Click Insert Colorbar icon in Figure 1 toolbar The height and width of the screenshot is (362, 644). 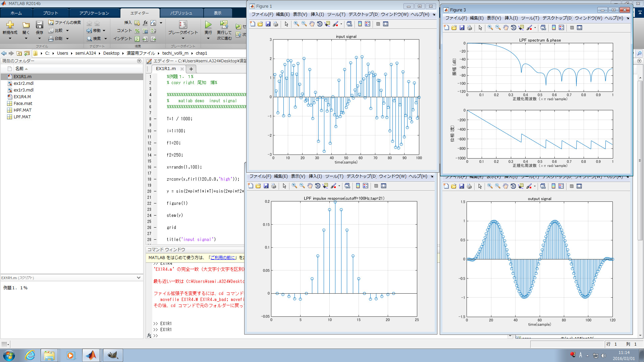[360, 24]
